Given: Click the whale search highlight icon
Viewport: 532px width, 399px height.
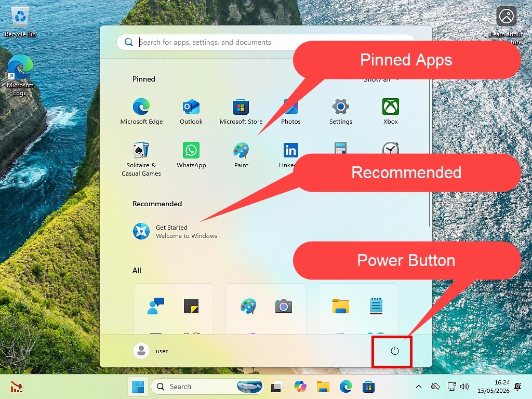Looking at the screenshot, I should 250,387.
